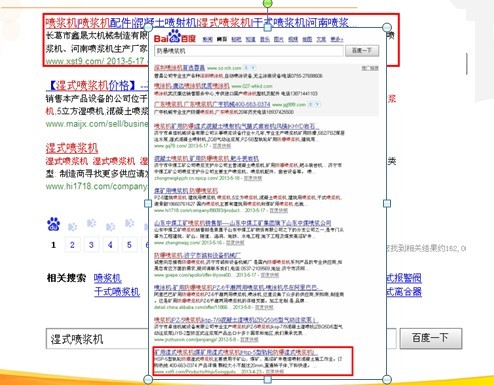Click the www.hi1718.com/company URL text on slide
Viewport: 494px width, 385px height.
coord(97,186)
